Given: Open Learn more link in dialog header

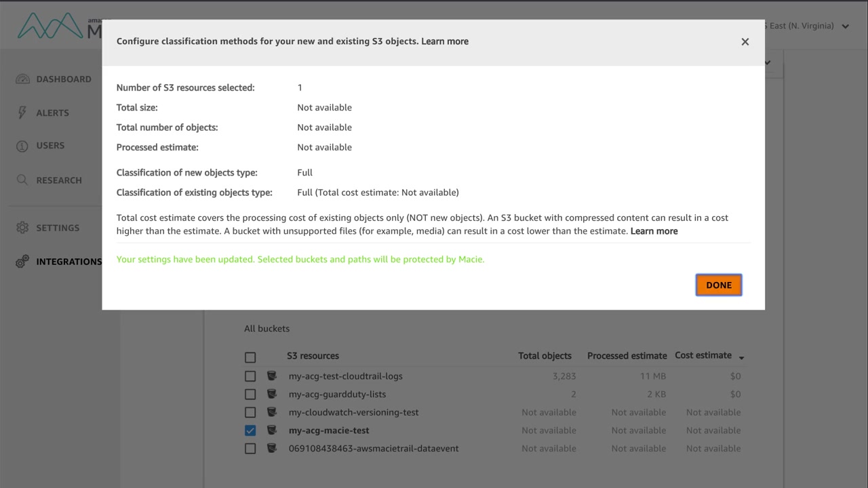Looking at the screenshot, I should pyautogui.click(x=444, y=41).
